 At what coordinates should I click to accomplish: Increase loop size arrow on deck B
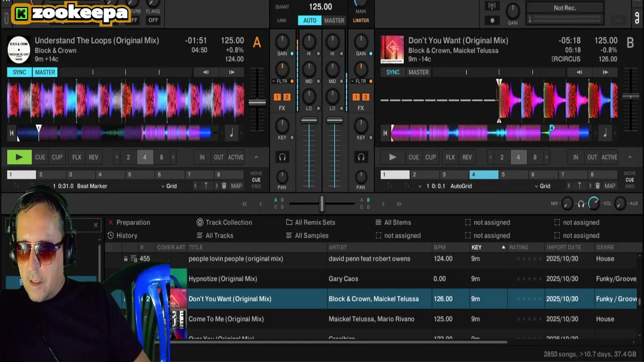tap(546, 157)
